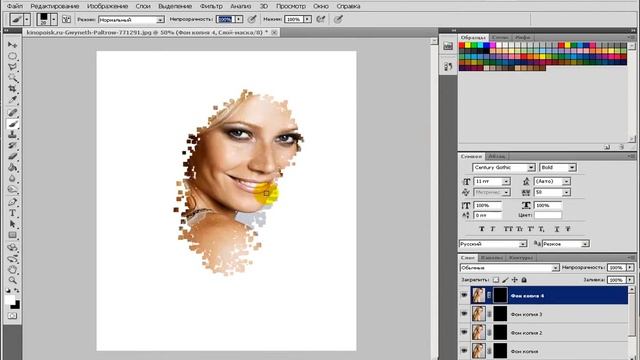Screen dimensions: 640x360
Task: Hide the "Фон копия 2" layer
Action: (x=464, y=332)
